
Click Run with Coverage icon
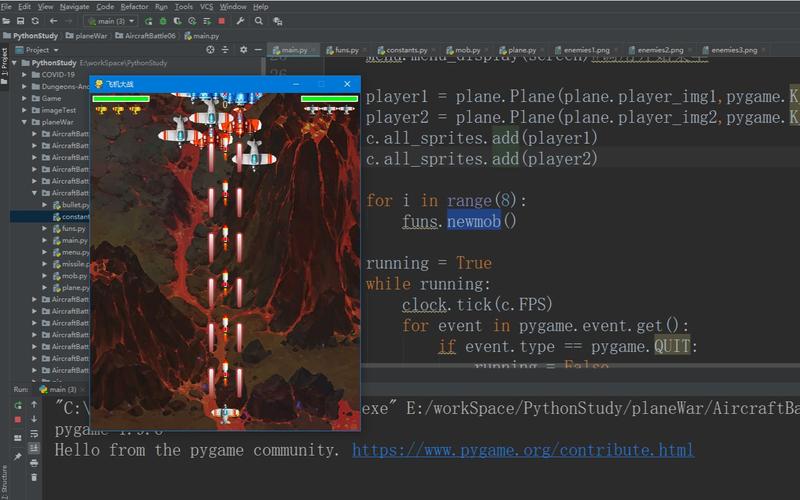[178, 21]
